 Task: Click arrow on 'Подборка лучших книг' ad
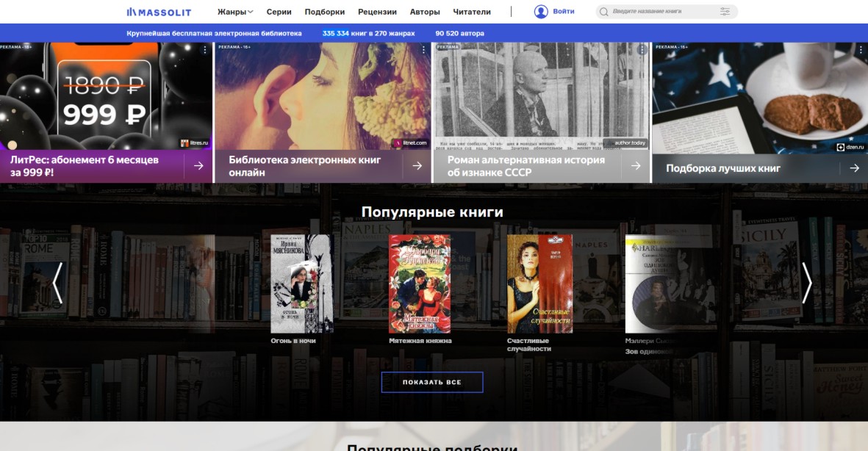[x=854, y=168]
